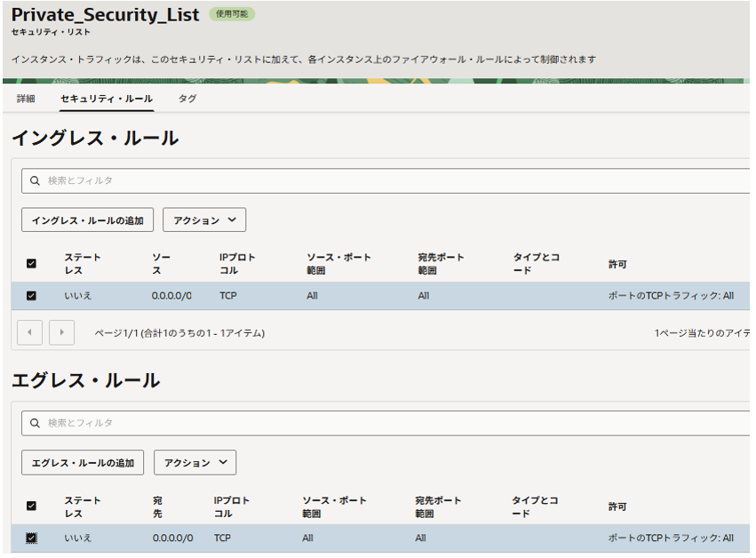
Task: Click the ingress search magnifier icon
Action: click(x=35, y=180)
